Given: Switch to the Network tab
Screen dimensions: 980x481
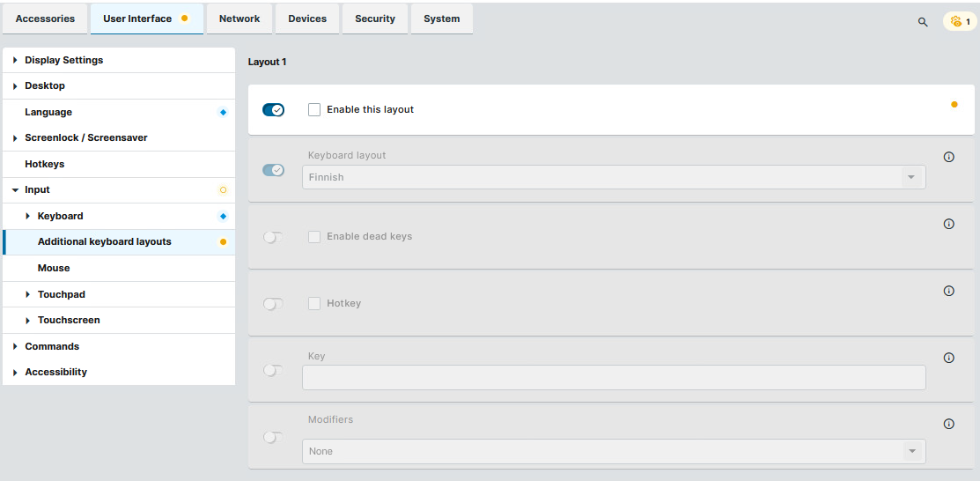Looking at the screenshot, I should point(239,18).
